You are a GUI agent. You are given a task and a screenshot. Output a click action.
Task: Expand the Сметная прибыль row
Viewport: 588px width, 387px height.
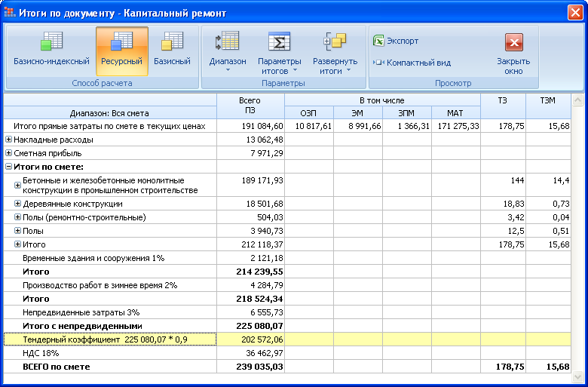[8, 153]
